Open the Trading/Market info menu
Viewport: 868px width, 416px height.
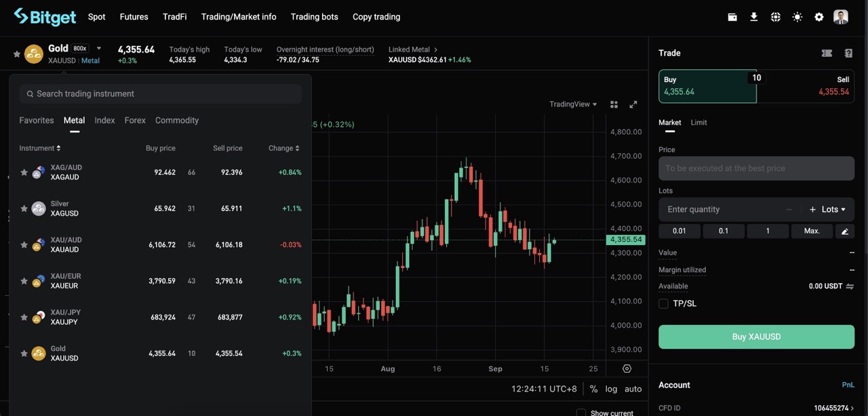point(239,17)
